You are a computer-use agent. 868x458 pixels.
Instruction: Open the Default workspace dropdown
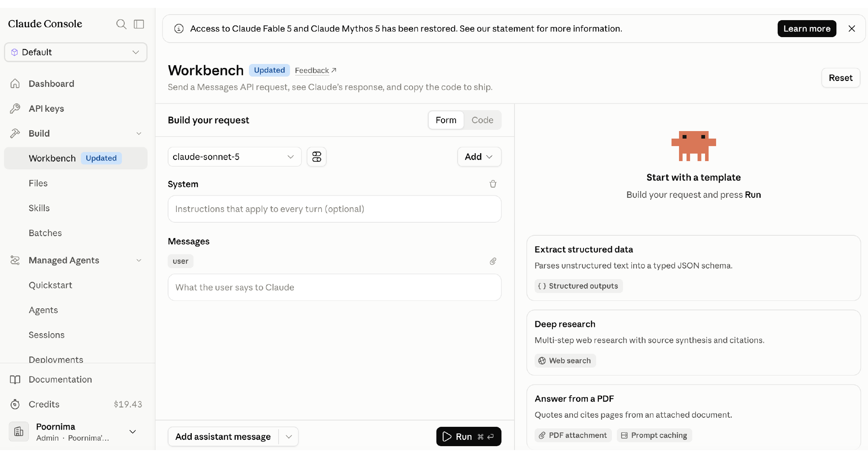click(x=76, y=52)
